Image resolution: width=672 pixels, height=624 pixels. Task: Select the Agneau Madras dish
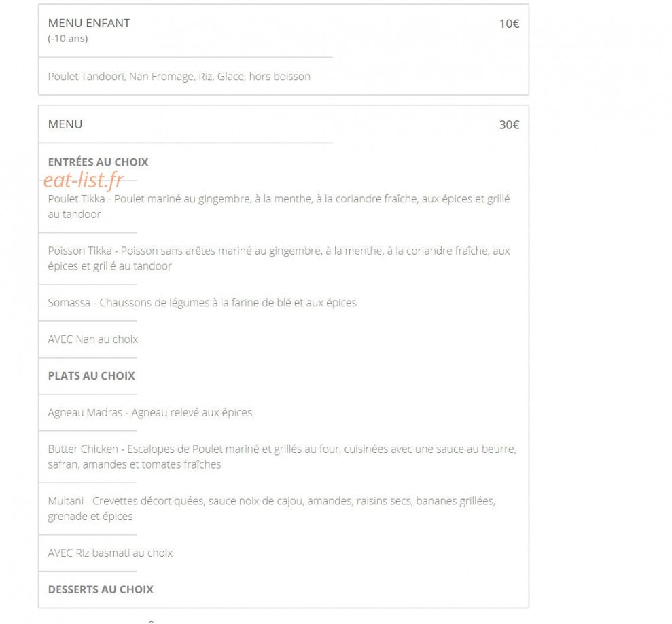(x=150, y=412)
